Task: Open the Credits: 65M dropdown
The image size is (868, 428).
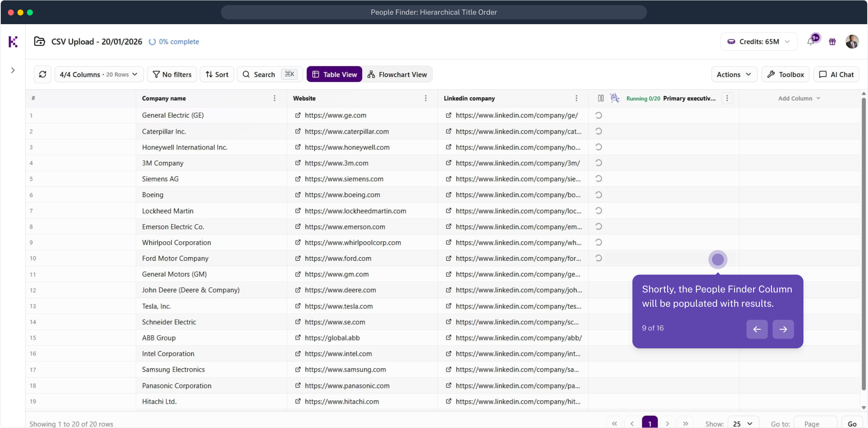Action: (759, 42)
